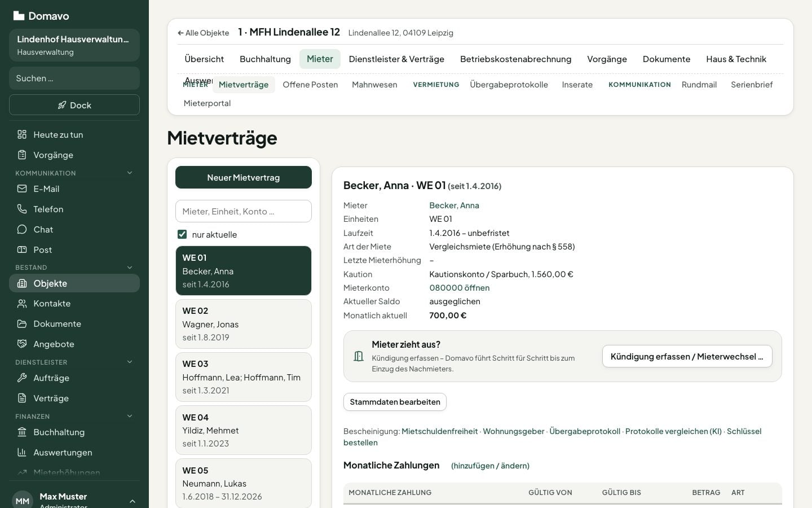Click the Stammdaten bearbeiten button
Image resolution: width=812 pixels, height=508 pixels.
point(395,402)
